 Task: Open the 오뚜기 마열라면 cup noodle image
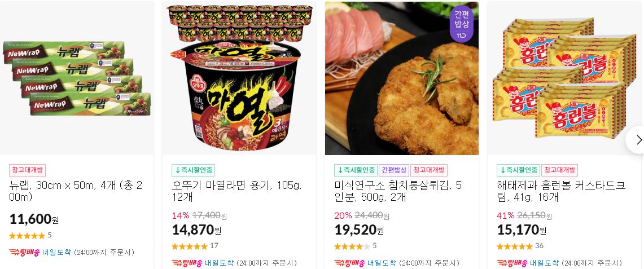(x=239, y=78)
